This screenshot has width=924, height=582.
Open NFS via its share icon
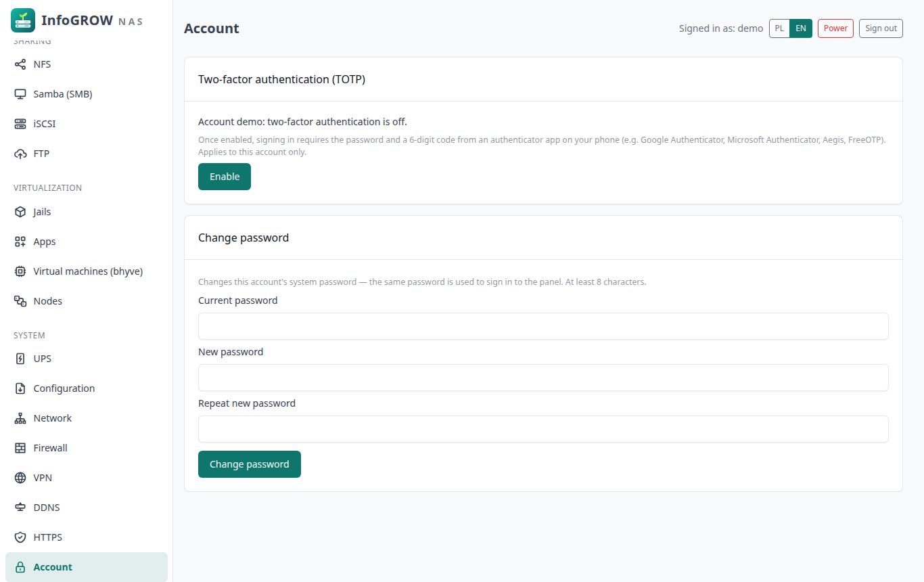[x=20, y=64]
